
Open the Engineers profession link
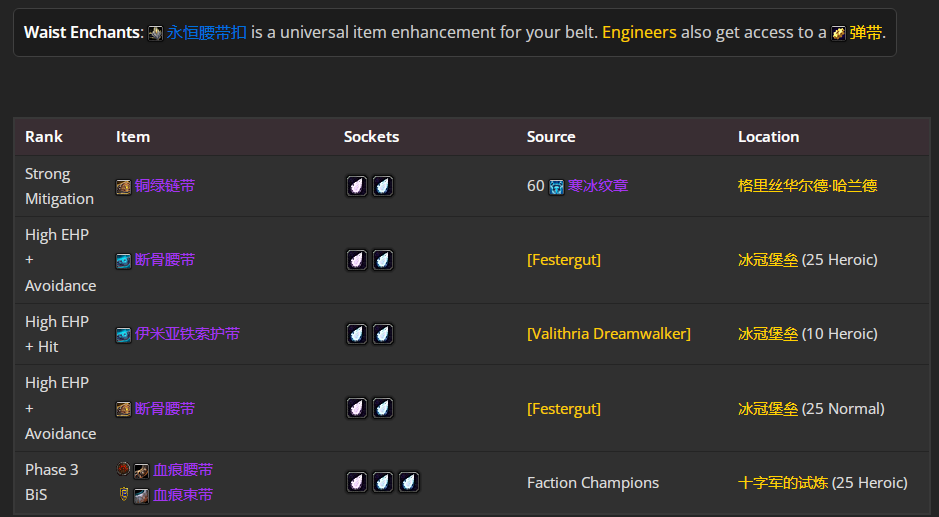639,33
